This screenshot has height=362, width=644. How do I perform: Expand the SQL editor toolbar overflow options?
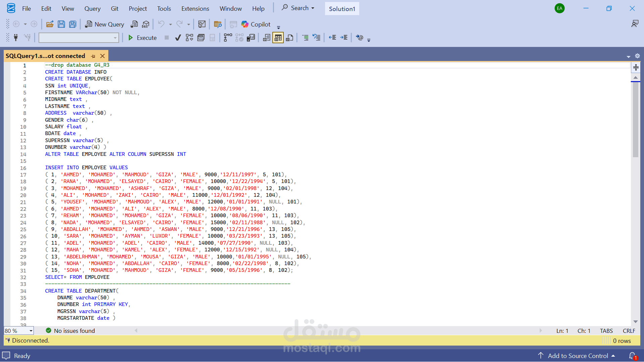[x=369, y=40]
